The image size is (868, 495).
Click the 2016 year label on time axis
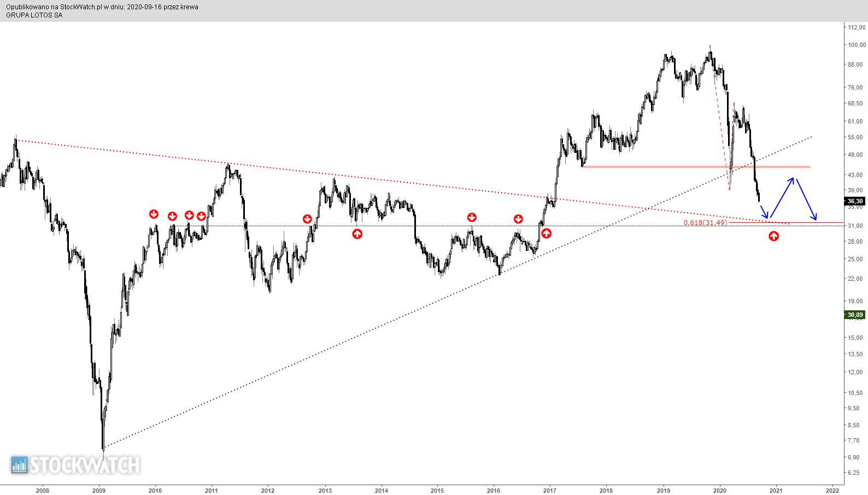coord(494,490)
